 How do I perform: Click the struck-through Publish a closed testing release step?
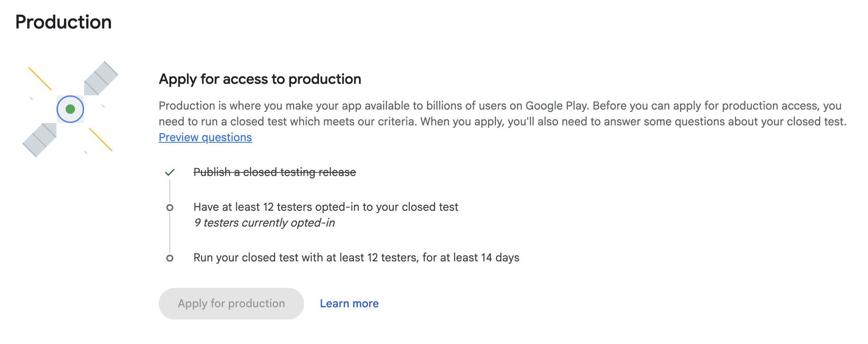click(275, 172)
